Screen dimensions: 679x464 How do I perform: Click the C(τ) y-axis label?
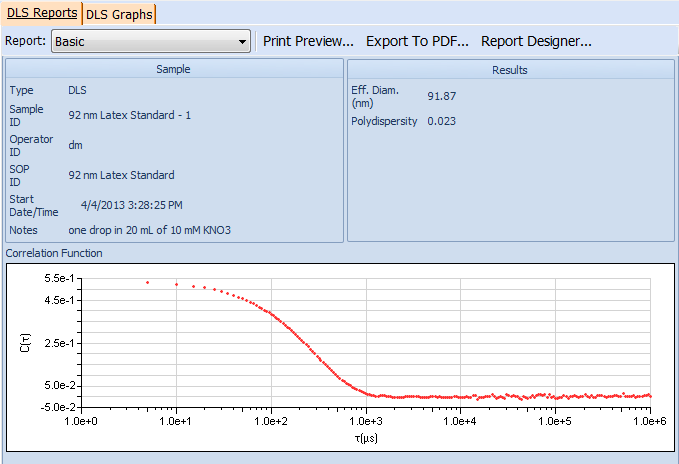coord(26,343)
